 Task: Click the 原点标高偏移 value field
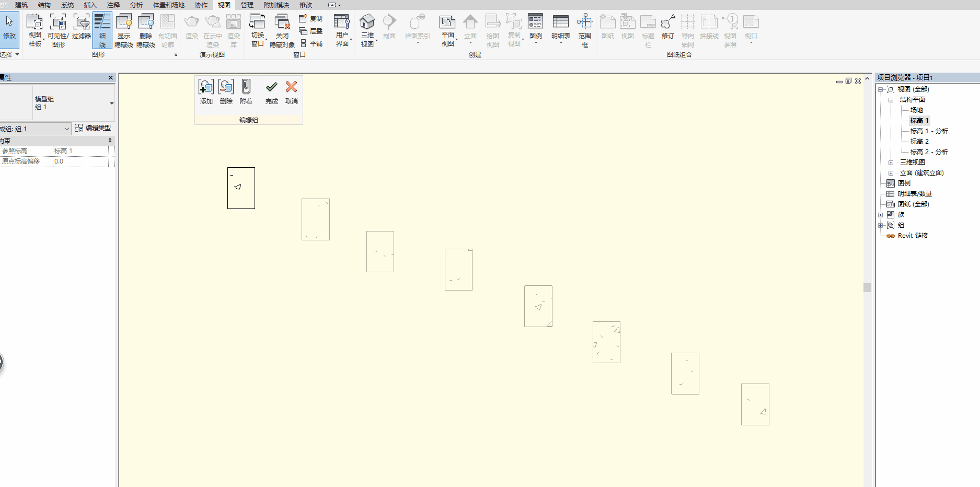(x=80, y=161)
